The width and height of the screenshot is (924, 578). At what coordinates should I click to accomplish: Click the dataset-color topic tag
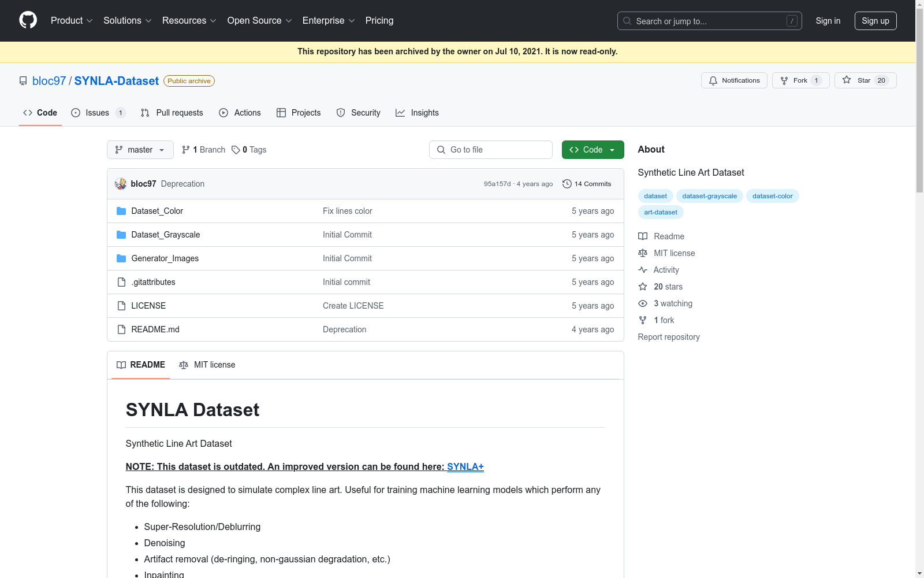[773, 196]
